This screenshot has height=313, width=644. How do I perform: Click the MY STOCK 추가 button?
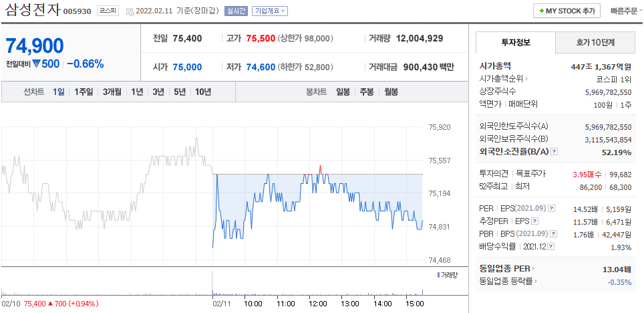(x=567, y=11)
